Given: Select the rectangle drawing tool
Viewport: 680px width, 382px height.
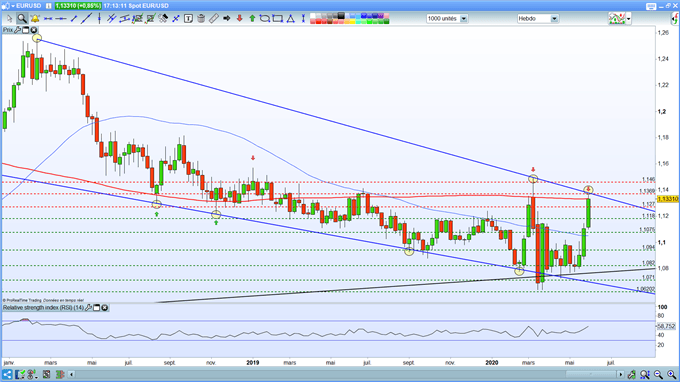Looking at the screenshot, I should [x=277, y=19].
